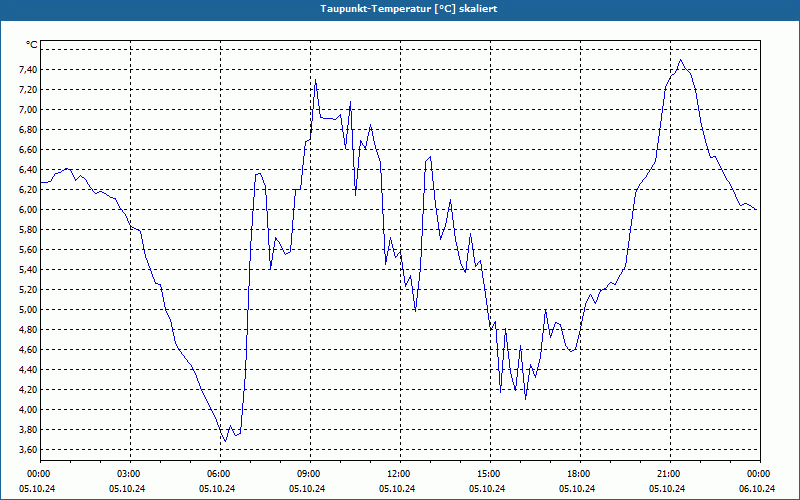Click the 4,40 y-axis label
This screenshot has width=800, height=500.
[29, 369]
